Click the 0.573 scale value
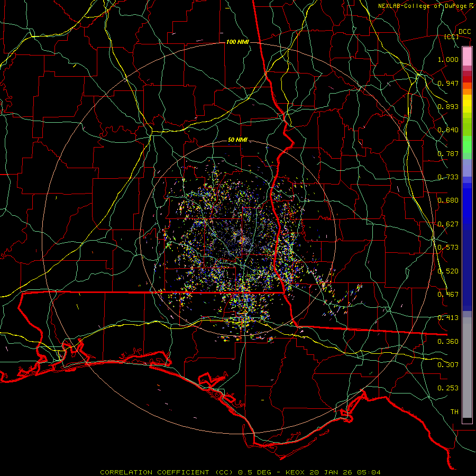 pos(448,248)
